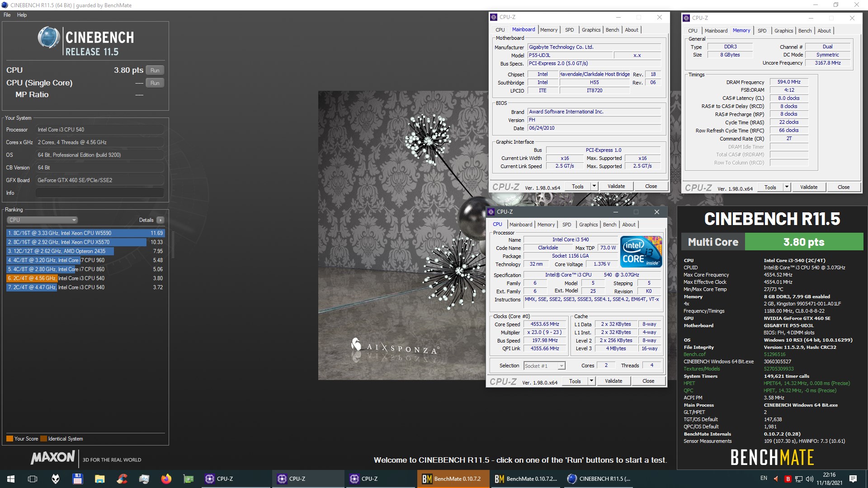Open the Cinebench File menu
Image resolution: width=868 pixels, height=488 pixels.
(7, 15)
